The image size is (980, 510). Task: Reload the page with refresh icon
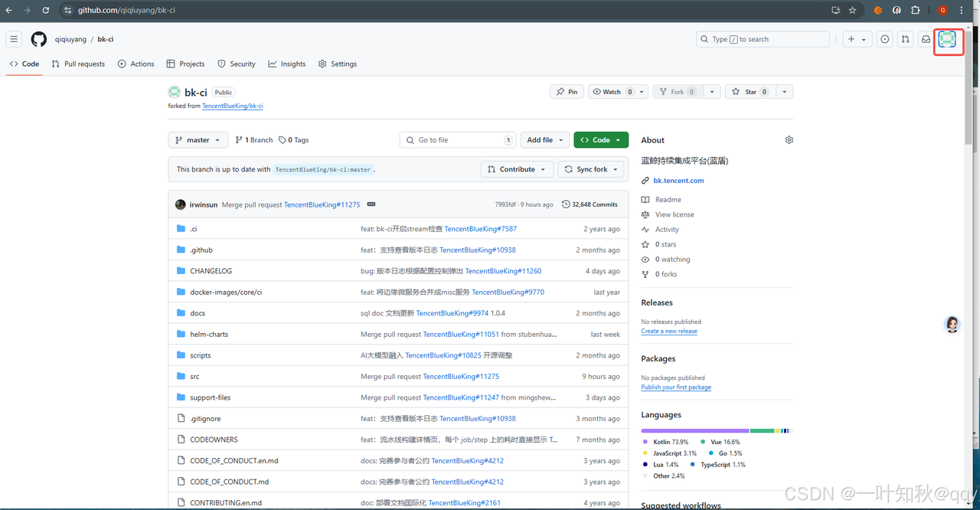46,11
